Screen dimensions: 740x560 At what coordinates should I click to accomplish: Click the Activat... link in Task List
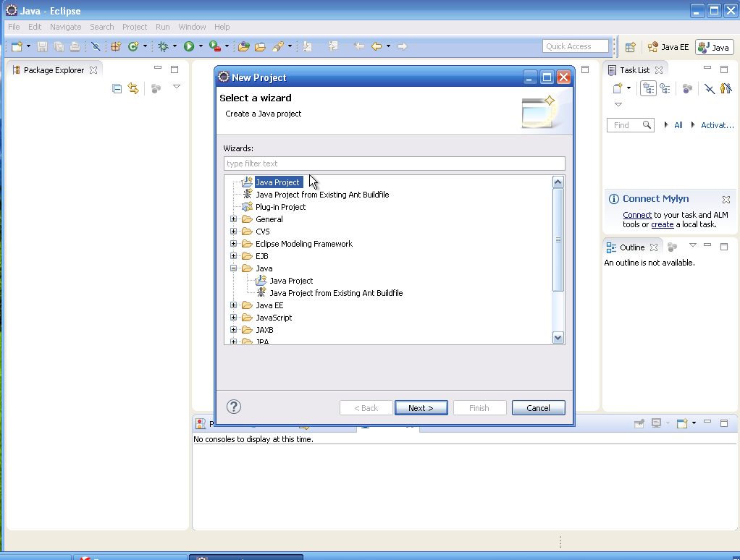[x=717, y=125]
